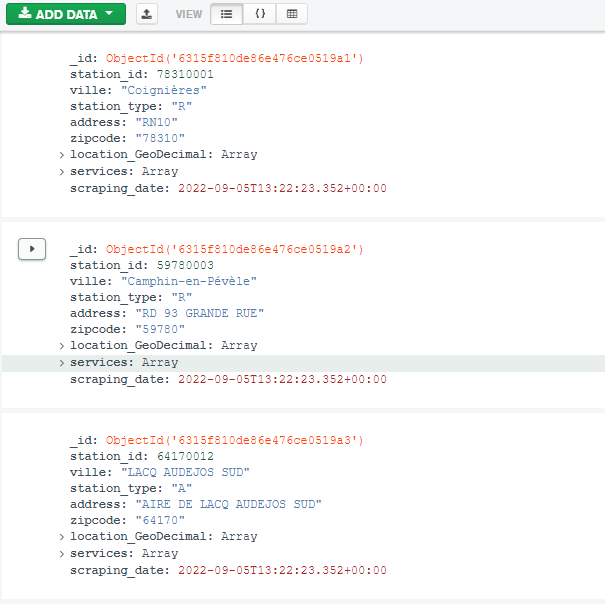Image resolution: width=605 pixels, height=605 pixels.
Task: Click the ville value "Coignières"
Action: pos(171,91)
